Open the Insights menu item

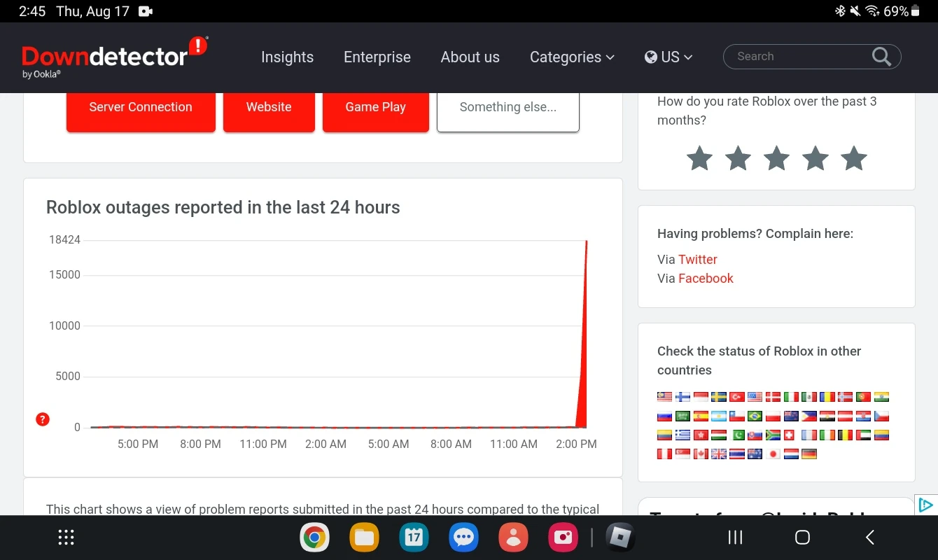[287, 57]
